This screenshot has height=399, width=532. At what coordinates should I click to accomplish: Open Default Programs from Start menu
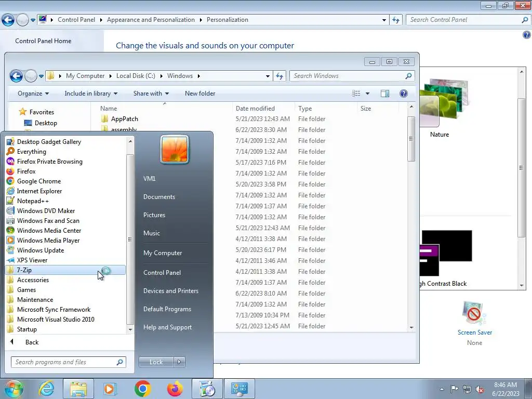tap(167, 309)
